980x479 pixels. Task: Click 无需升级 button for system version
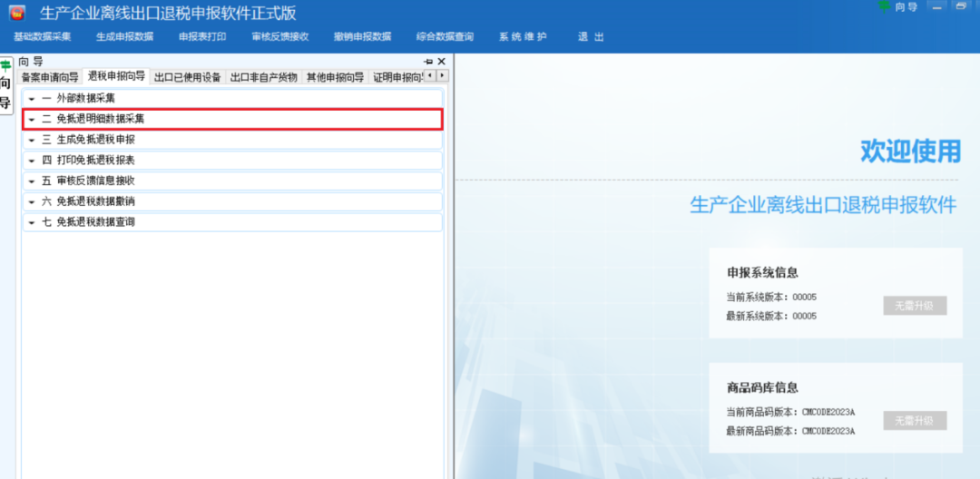click(915, 306)
